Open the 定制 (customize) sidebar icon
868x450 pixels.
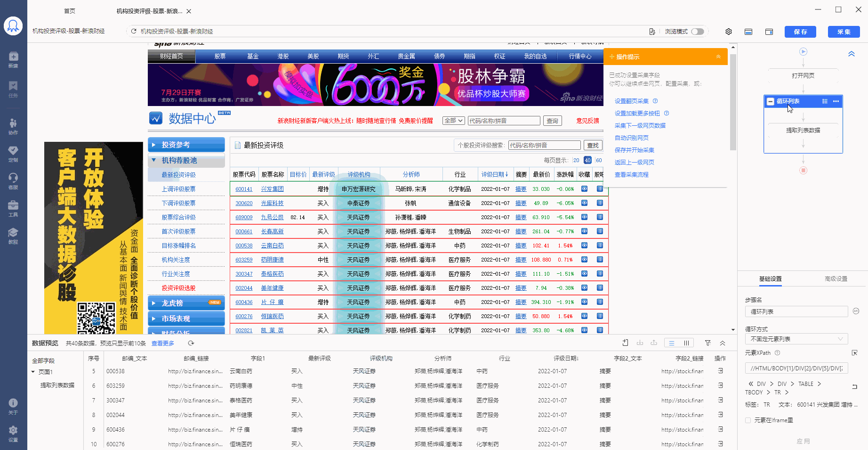click(x=13, y=154)
